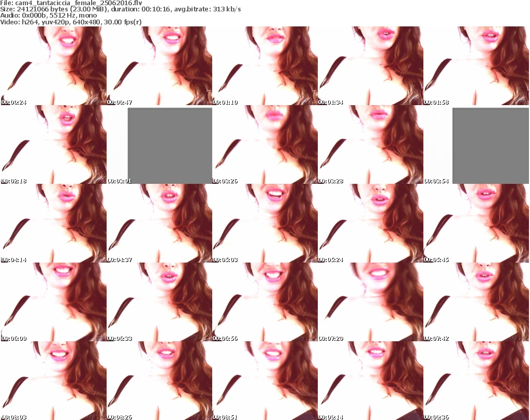This screenshot has width=530, height=420.
Task: Click the Audio info line
Action: pyautogui.click(x=48, y=16)
